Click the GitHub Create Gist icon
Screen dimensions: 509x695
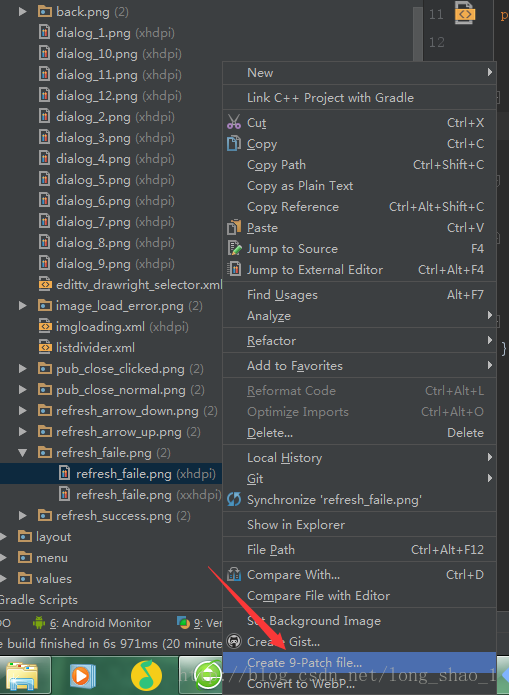234,641
